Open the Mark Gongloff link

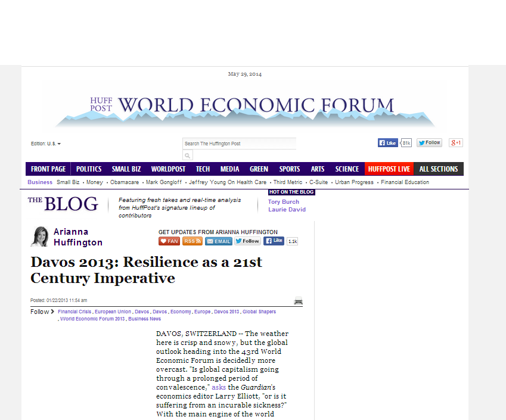click(x=164, y=182)
